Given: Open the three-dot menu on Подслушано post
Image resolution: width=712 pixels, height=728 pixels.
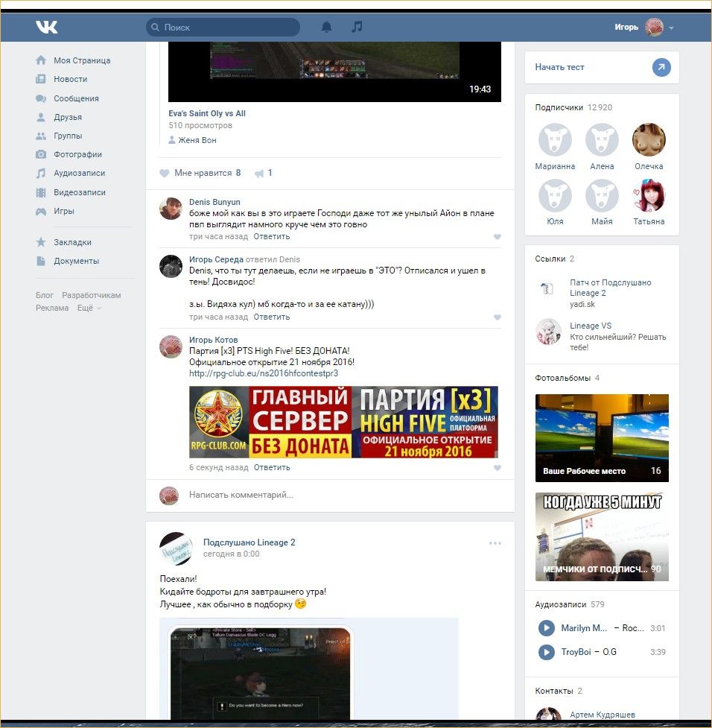Looking at the screenshot, I should pos(495,543).
